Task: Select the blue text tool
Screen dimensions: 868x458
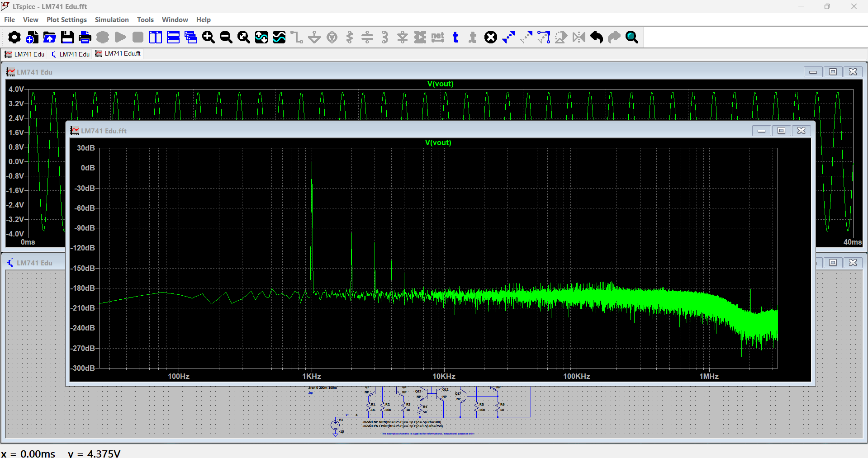Action: coord(455,37)
